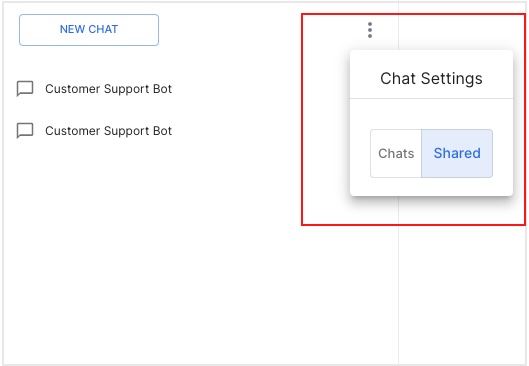Image resolution: width=529 pixels, height=366 pixels.
Task: Click the top Customer Support Bot label
Action: pos(108,89)
